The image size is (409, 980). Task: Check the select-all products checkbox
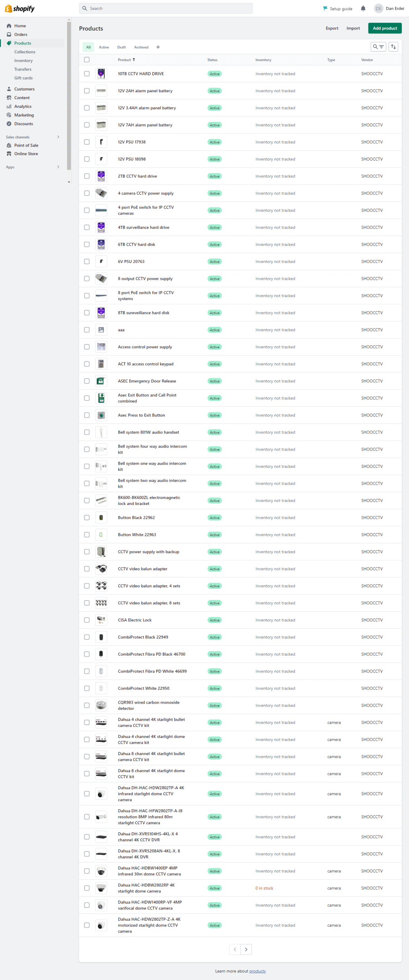tap(87, 60)
